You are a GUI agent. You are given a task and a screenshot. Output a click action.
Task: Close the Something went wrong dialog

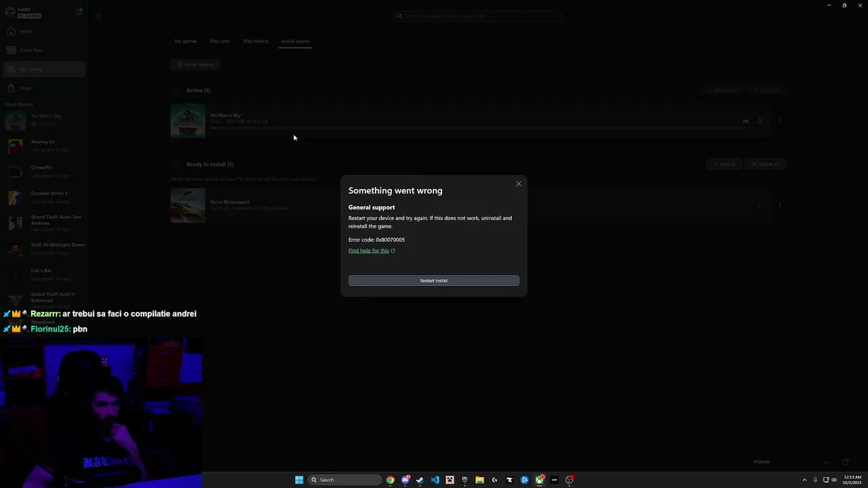[519, 184]
